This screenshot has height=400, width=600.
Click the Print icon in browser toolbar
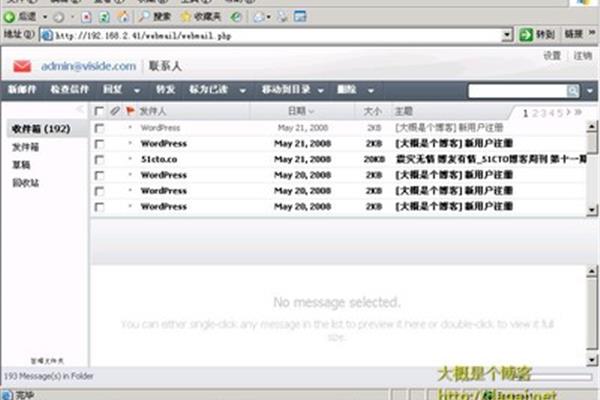click(x=283, y=16)
